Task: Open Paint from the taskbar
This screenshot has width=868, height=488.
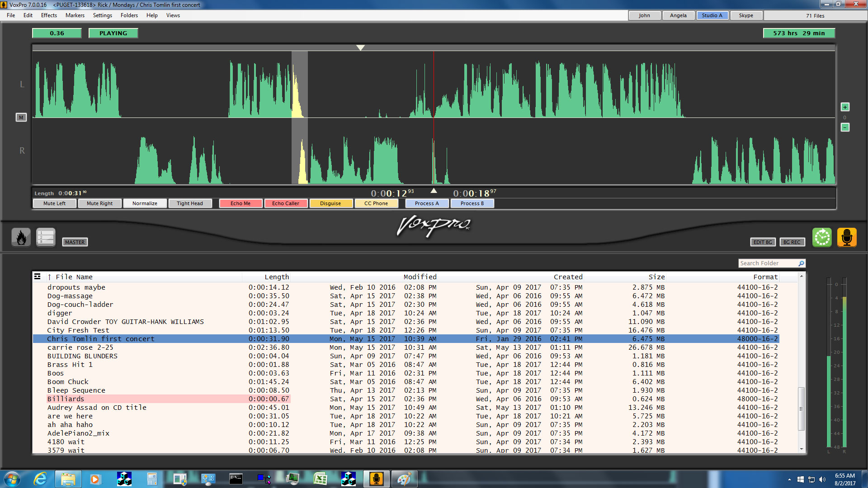Action: 404,479
